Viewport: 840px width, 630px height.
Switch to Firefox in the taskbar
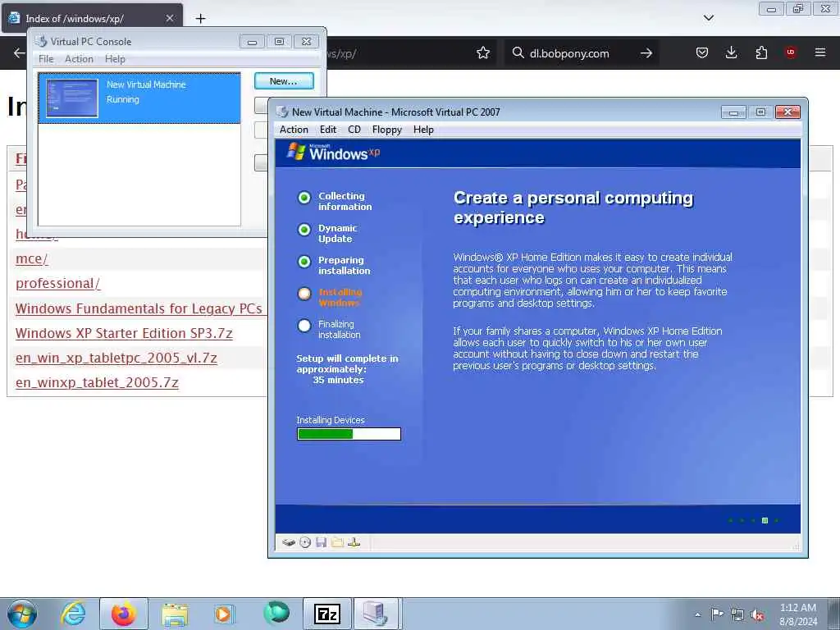coord(124,614)
